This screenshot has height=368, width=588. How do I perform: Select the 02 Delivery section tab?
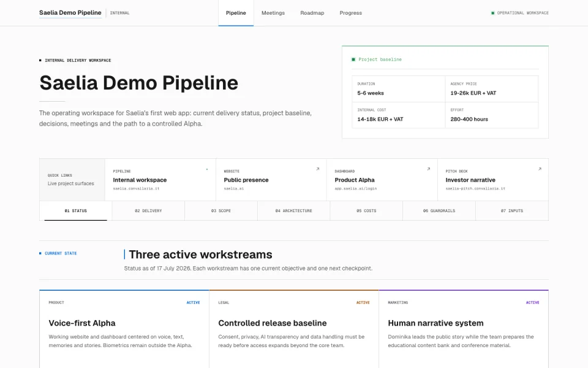pos(148,210)
